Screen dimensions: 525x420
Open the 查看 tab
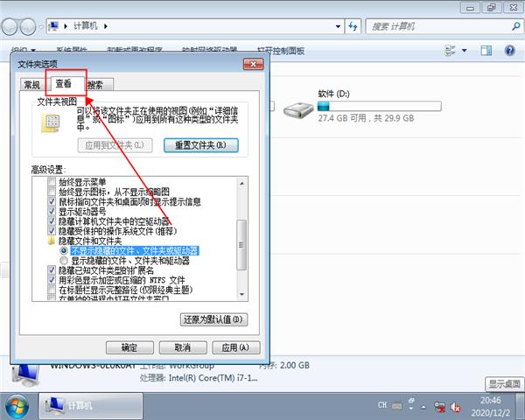(64, 83)
